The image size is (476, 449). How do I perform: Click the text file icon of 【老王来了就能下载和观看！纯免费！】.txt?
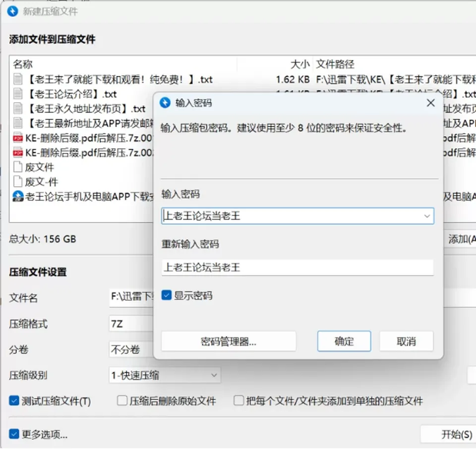pyautogui.click(x=18, y=79)
